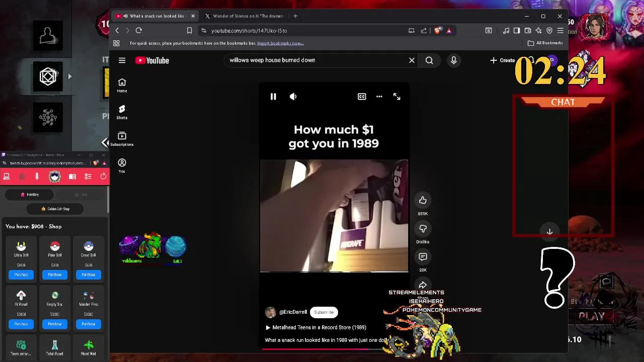
Task: Dislike the Short
Action: point(423,229)
